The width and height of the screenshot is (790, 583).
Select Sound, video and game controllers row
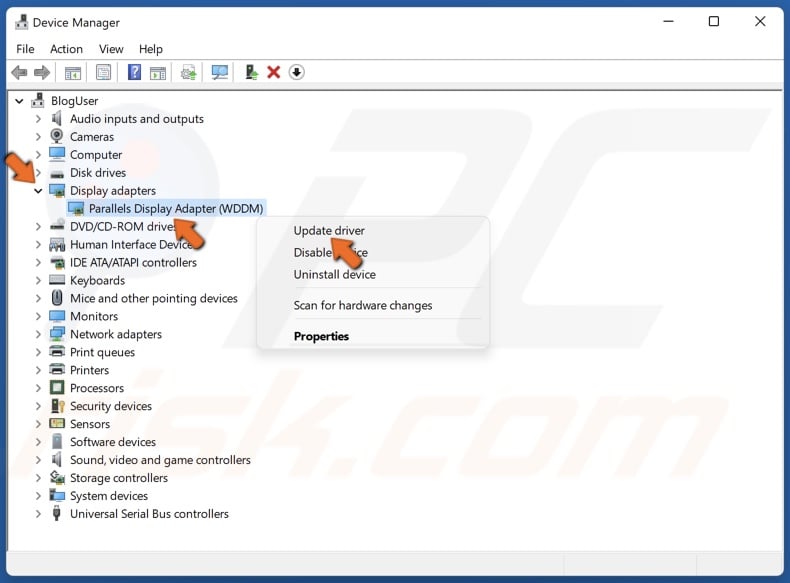click(160, 460)
